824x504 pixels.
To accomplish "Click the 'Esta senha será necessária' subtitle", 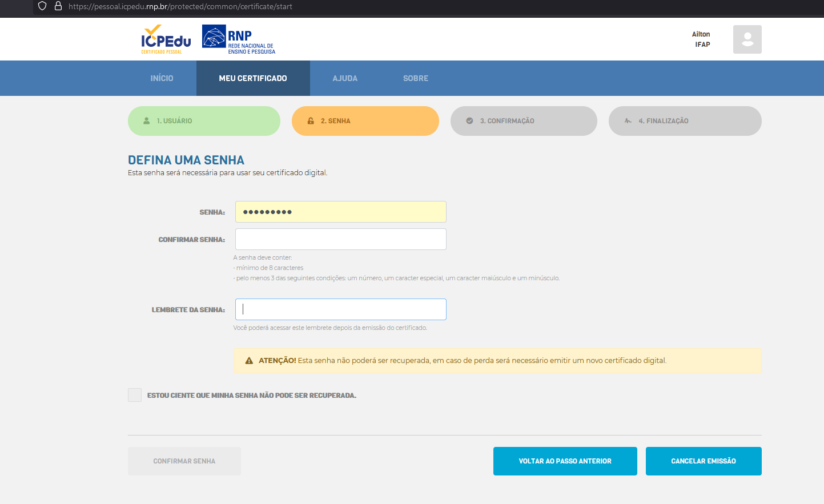I will click(228, 172).
